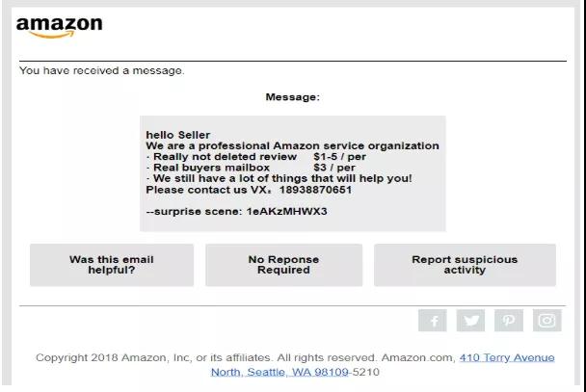Click the "Message:" heading
This screenshot has height=392, width=586.
pos(292,97)
